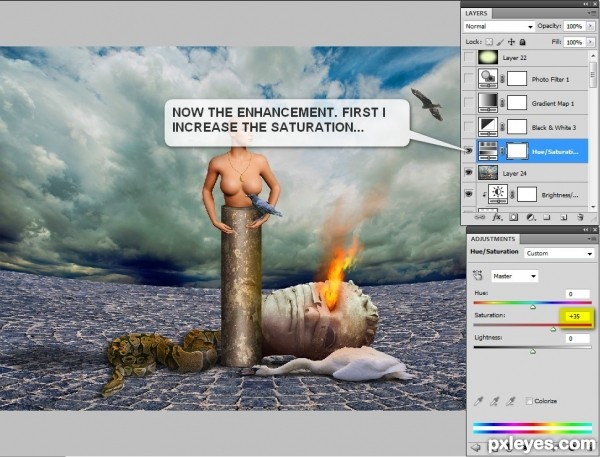600x457 pixels.
Task: Show the Gradient Map 1 layer
Action: 469,103
